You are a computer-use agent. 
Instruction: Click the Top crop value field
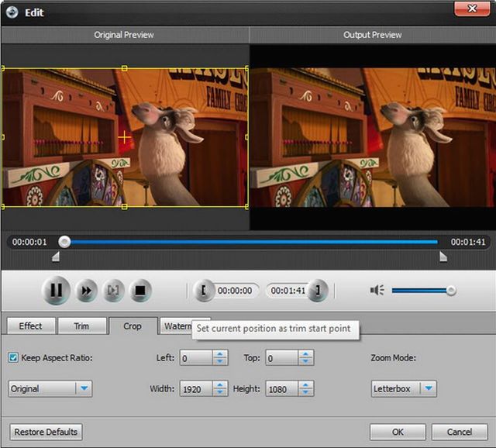[282, 358]
